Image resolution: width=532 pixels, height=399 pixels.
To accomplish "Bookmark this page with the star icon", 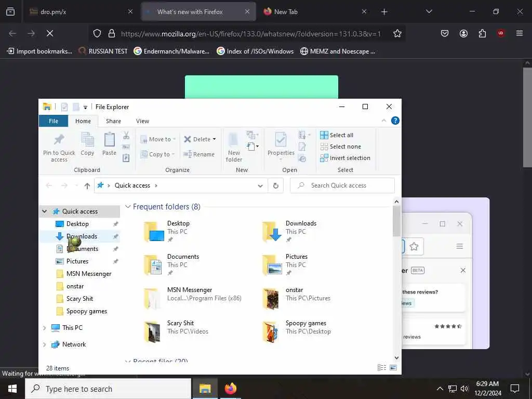I will coord(397,33).
